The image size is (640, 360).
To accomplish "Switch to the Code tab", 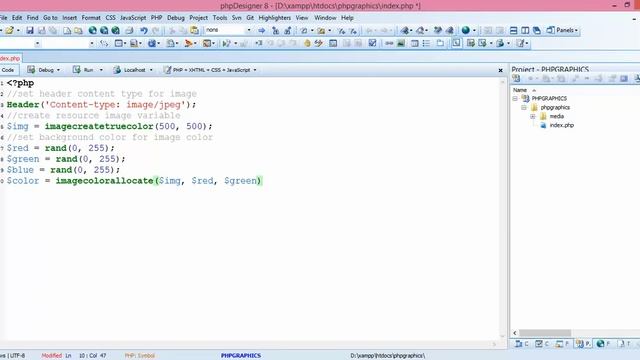I will 8,70.
